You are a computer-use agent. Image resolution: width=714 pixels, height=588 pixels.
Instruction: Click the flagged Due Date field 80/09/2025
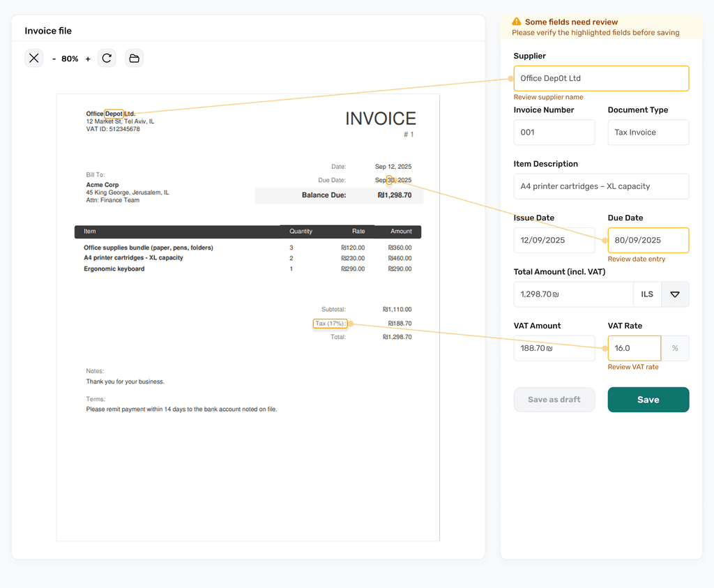click(648, 240)
